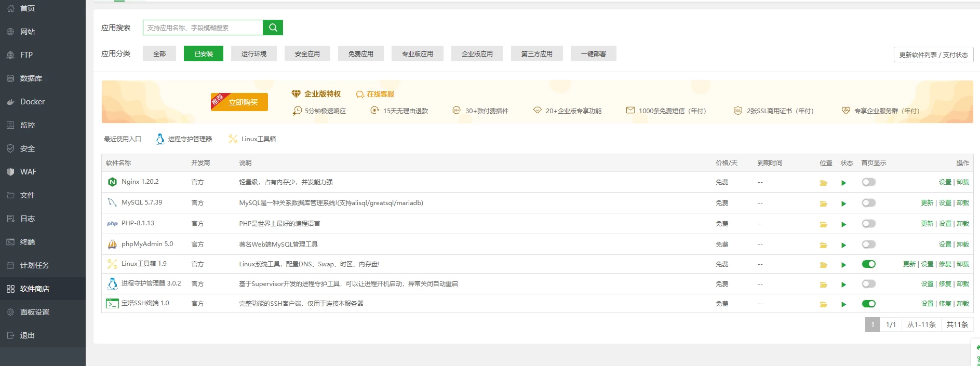This screenshot has height=366, width=980.
Task: Click the 在线客服 chat icon
Action: (360, 94)
